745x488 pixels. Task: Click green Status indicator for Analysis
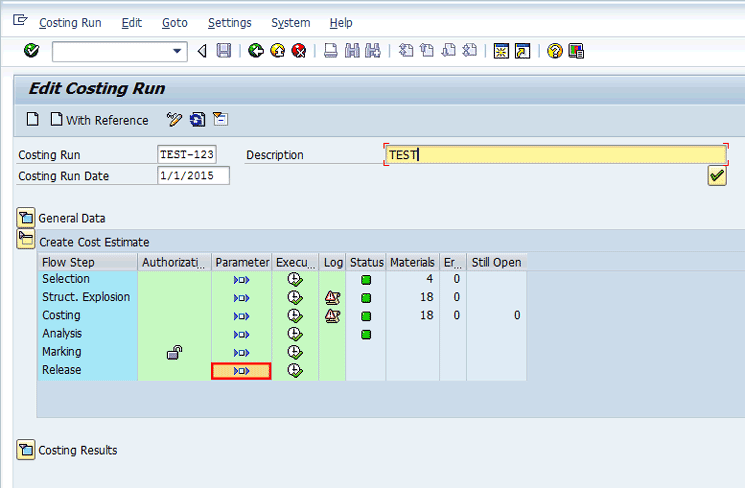pyautogui.click(x=366, y=335)
